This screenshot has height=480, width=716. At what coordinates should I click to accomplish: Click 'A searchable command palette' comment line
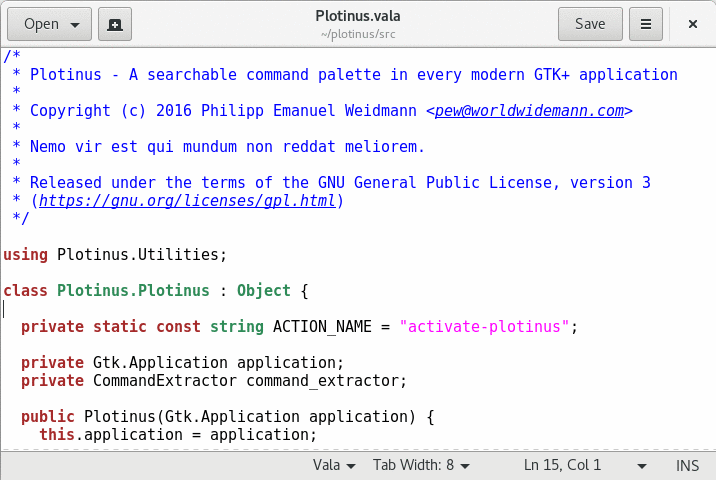coord(354,75)
